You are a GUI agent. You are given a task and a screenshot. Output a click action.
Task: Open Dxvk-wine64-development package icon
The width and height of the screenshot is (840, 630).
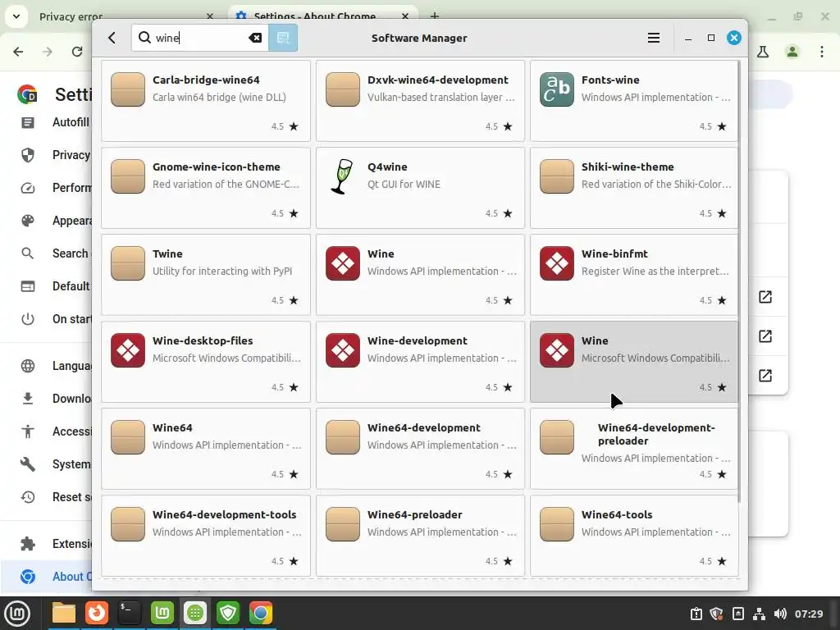coord(343,89)
